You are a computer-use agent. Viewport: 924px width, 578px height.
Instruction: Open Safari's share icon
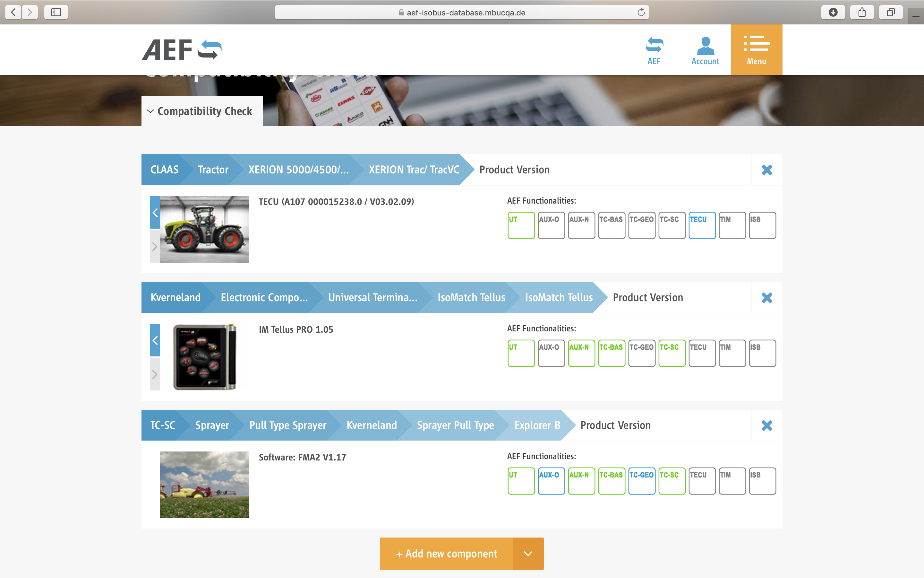click(x=862, y=12)
